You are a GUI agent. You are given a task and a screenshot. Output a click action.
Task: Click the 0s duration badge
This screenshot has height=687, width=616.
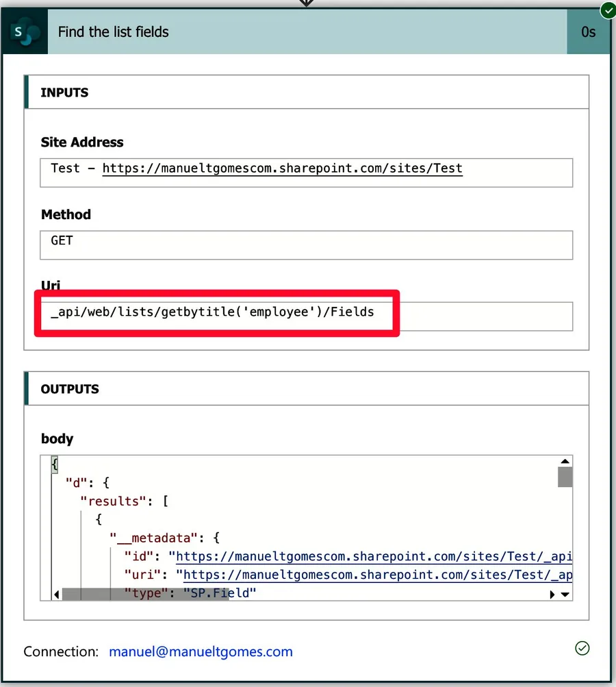(x=588, y=32)
